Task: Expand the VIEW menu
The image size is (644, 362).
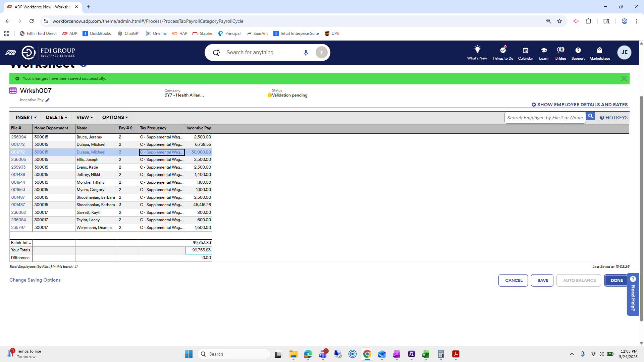Action: [84, 117]
